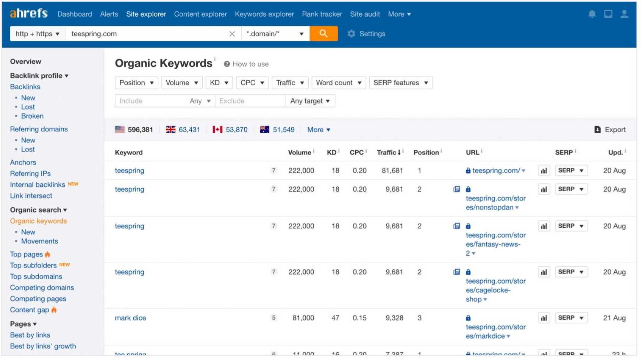Viewport: 642px width, 364px height.
Task: Open Backlinks in the sidebar
Action: point(25,87)
